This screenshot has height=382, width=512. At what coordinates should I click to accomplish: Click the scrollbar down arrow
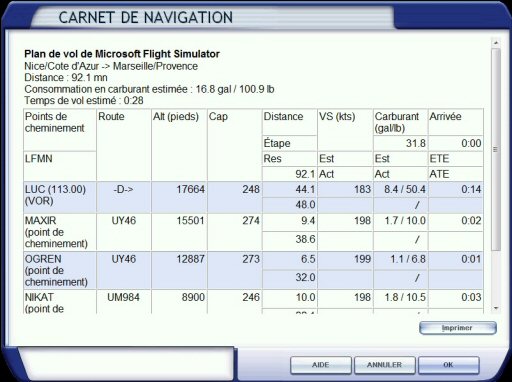tap(496, 308)
